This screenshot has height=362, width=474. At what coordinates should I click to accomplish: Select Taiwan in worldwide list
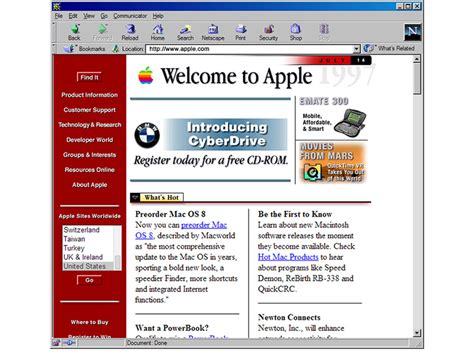(88, 239)
